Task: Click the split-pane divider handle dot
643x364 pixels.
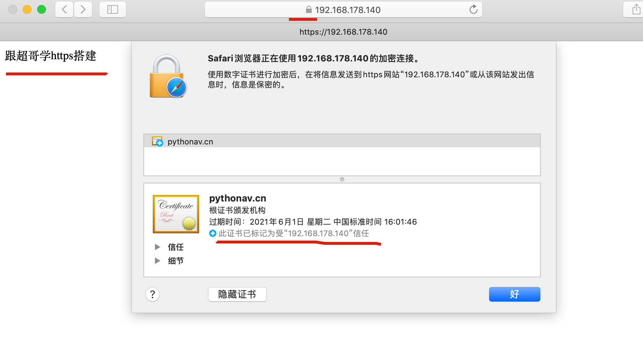Action: (x=342, y=179)
